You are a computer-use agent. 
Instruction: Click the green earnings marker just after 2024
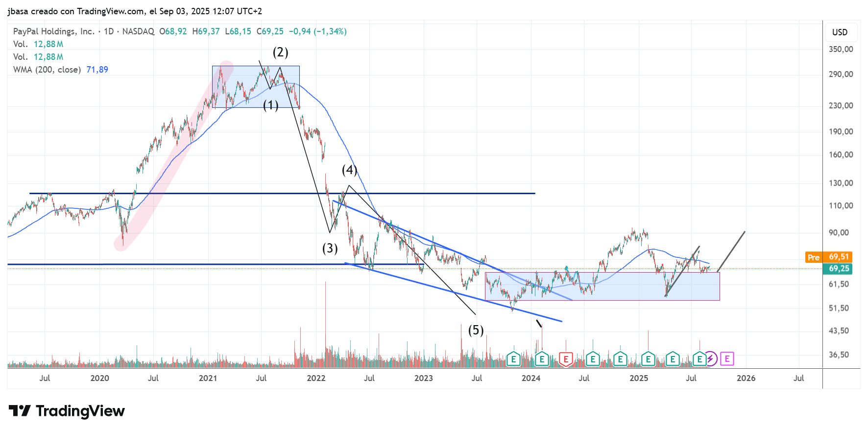542,359
